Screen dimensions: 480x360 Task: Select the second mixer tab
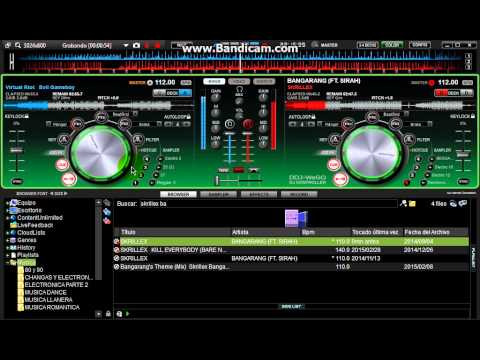tap(239, 81)
